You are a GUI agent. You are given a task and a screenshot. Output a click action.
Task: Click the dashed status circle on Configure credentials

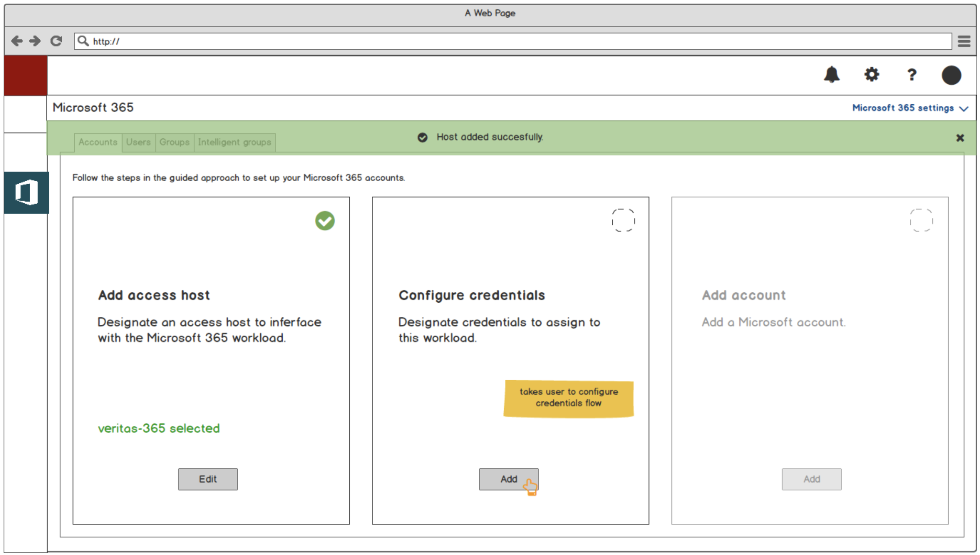[623, 220]
